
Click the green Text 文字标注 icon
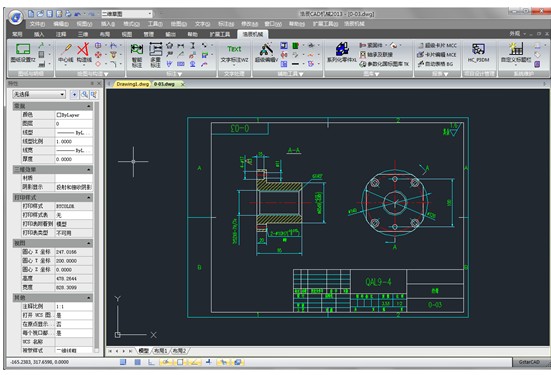[234, 53]
